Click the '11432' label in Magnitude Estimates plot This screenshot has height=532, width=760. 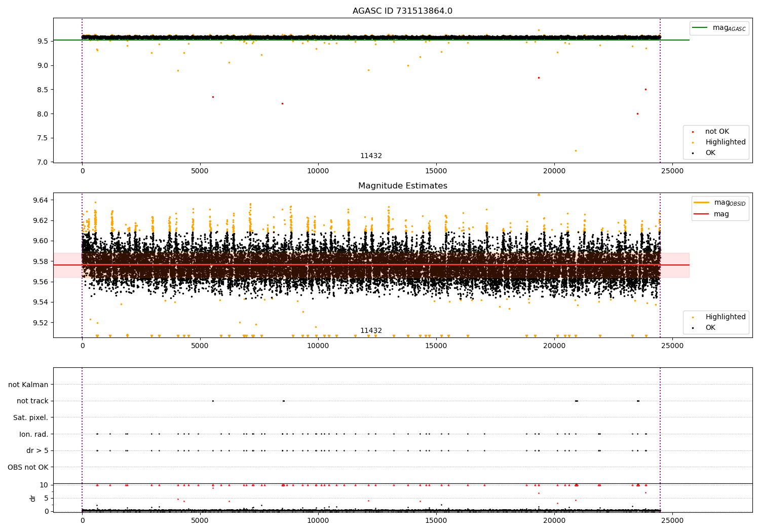[371, 331]
